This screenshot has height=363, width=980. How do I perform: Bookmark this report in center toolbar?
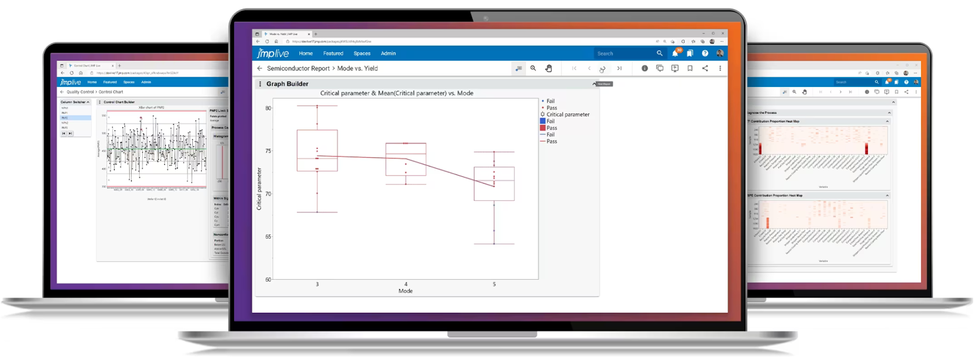coord(690,69)
